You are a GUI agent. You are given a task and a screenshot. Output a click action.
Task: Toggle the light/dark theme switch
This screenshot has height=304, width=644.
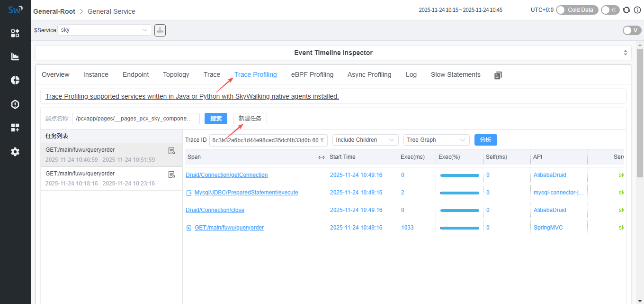610,10
